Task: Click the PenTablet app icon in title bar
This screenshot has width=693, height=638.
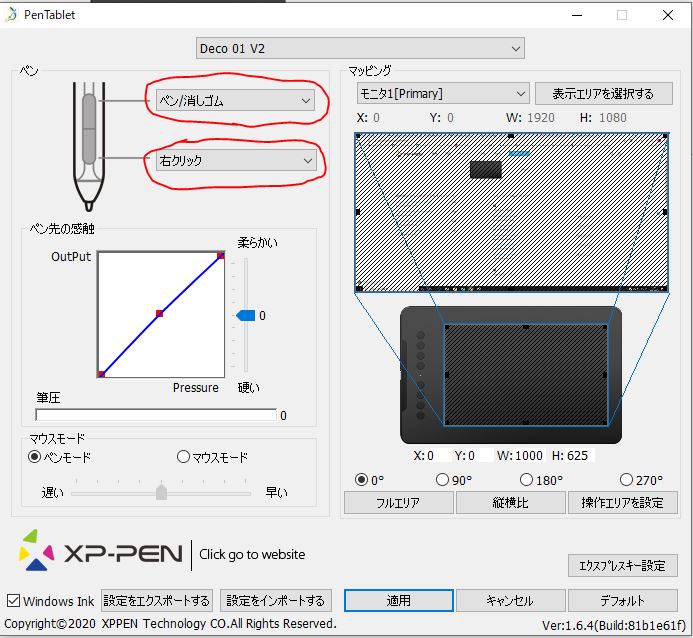Action: (12, 15)
